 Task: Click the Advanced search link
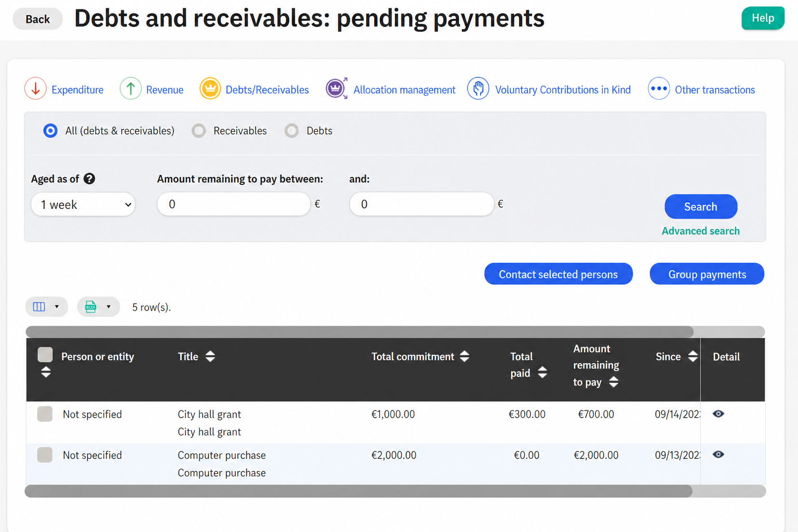point(700,231)
